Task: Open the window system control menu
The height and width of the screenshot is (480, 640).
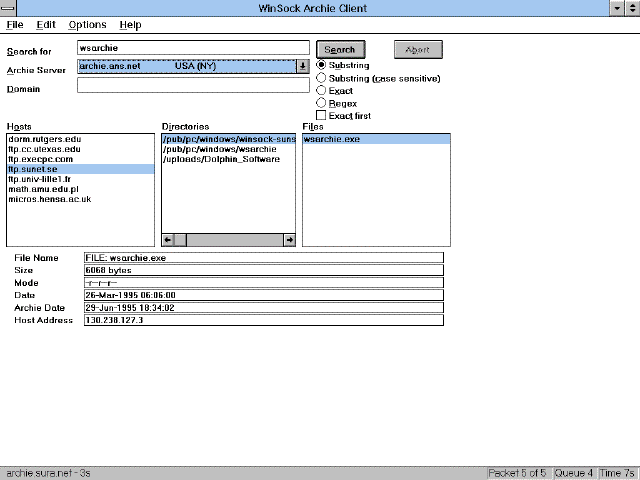Action: tap(8, 8)
